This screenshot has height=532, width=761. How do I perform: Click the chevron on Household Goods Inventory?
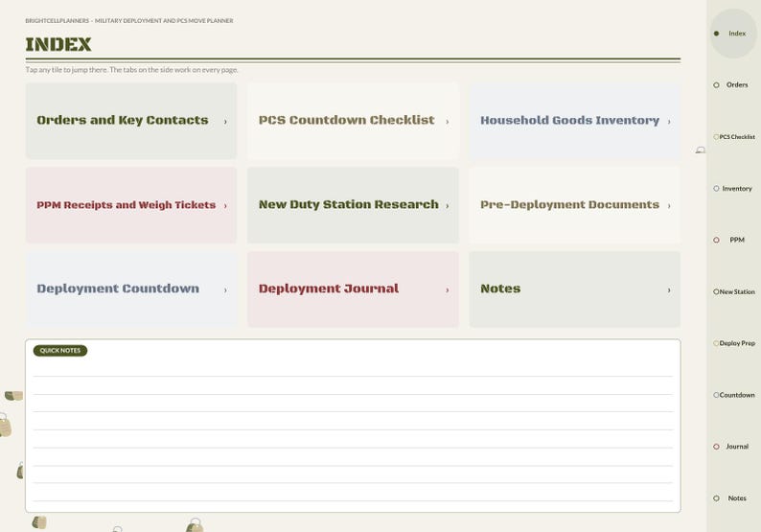click(669, 122)
